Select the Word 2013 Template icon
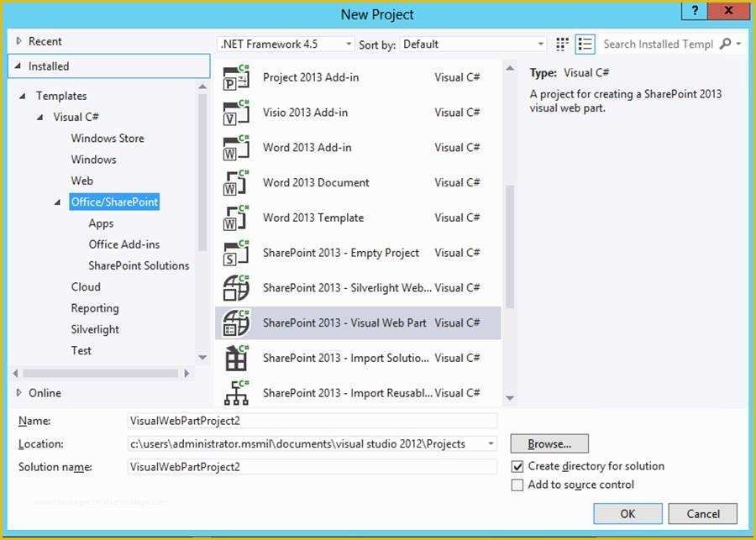Screen dimensions: 756x540 [x=236, y=218]
